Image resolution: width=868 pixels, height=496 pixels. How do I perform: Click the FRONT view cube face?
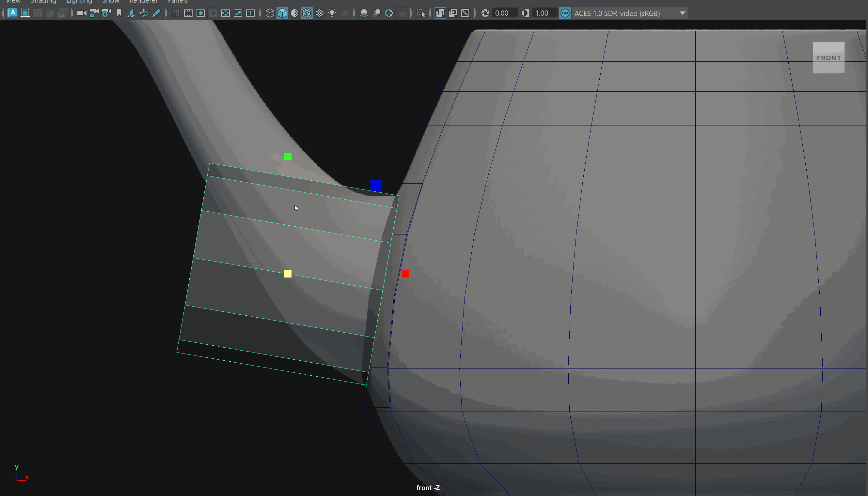pyautogui.click(x=829, y=58)
